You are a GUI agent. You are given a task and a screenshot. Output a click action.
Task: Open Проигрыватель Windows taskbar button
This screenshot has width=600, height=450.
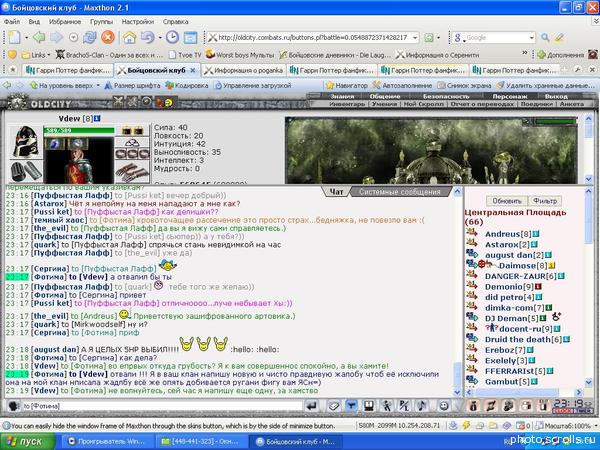(x=106, y=442)
